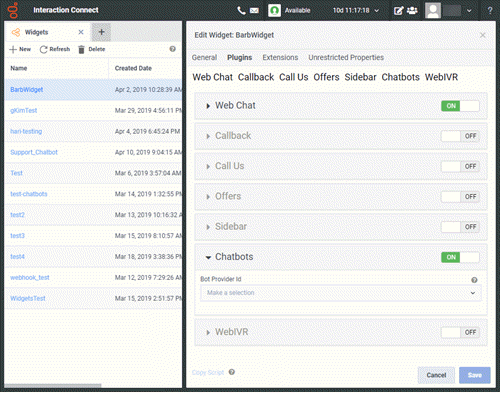Click the Copy Script link
Screen dimensions: 500x393
tap(208, 372)
